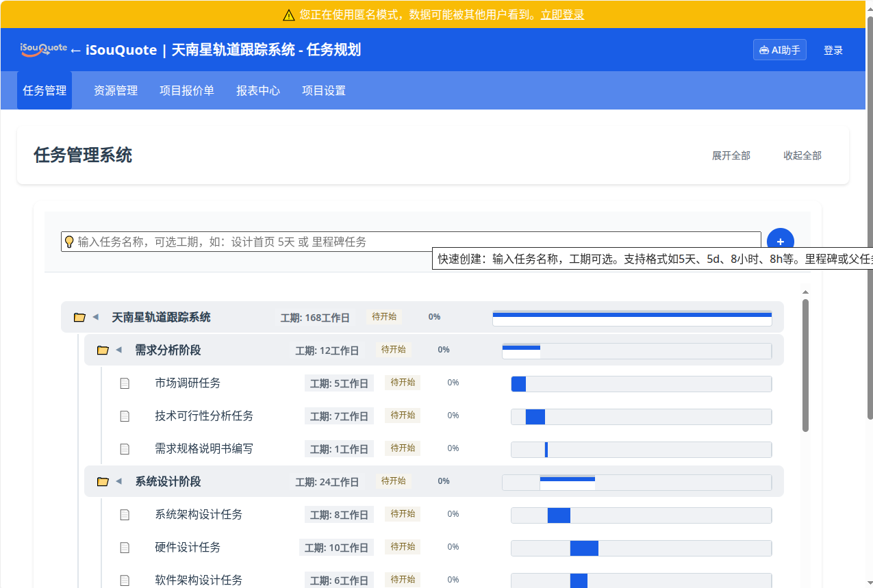This screenshot has width=873, height=588.
Task: Click the folder icon for 天南星轨道跟踪系统
Action: (x=79, y=318)
